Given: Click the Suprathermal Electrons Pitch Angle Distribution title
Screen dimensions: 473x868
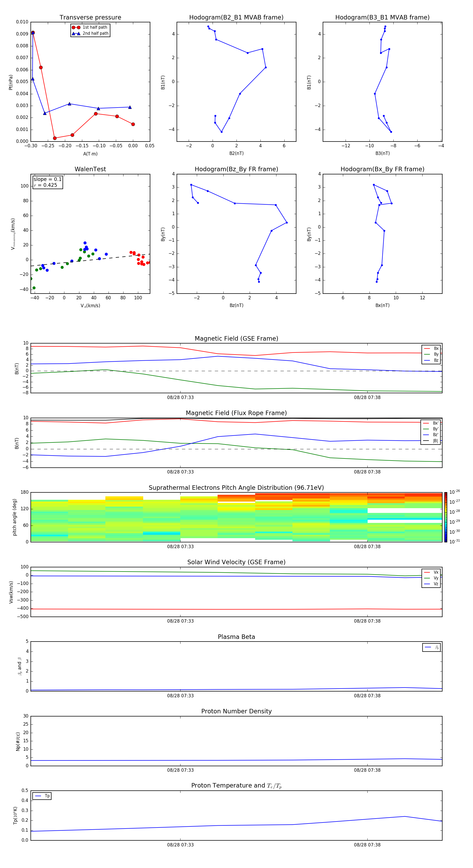Looking at the screenshot, I should tap(236, 488).
